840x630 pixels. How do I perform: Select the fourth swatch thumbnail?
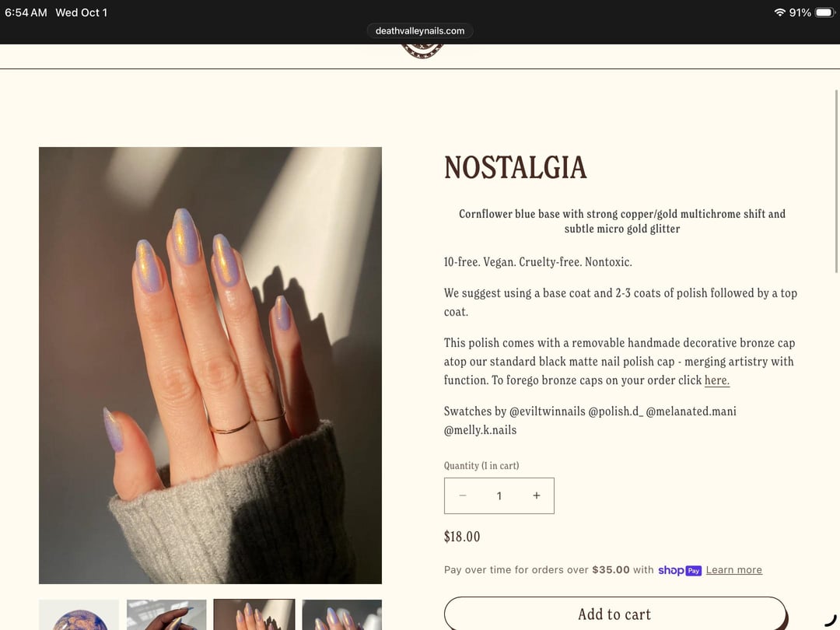(x=342, y=615)
